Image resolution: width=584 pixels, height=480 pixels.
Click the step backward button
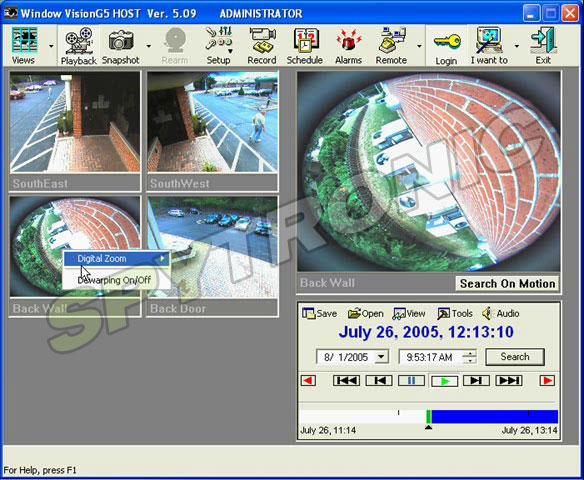(379, 381)
